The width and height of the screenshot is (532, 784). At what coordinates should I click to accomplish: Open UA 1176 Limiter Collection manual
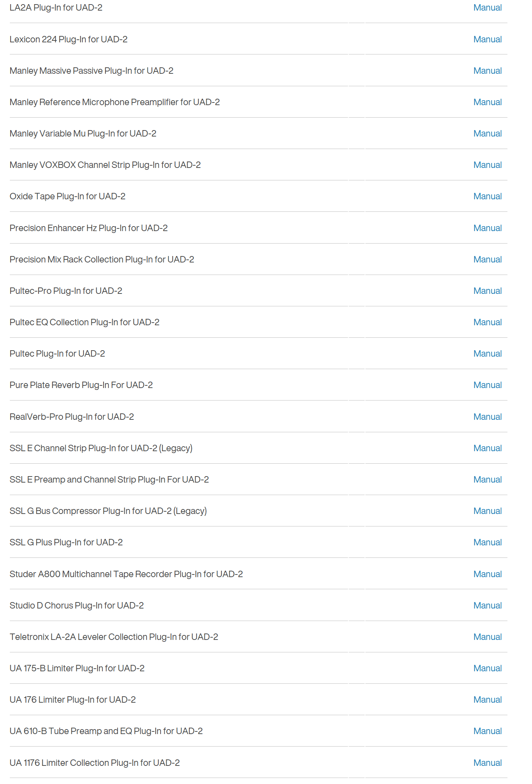pyautogui.click(x=487, y=763)
